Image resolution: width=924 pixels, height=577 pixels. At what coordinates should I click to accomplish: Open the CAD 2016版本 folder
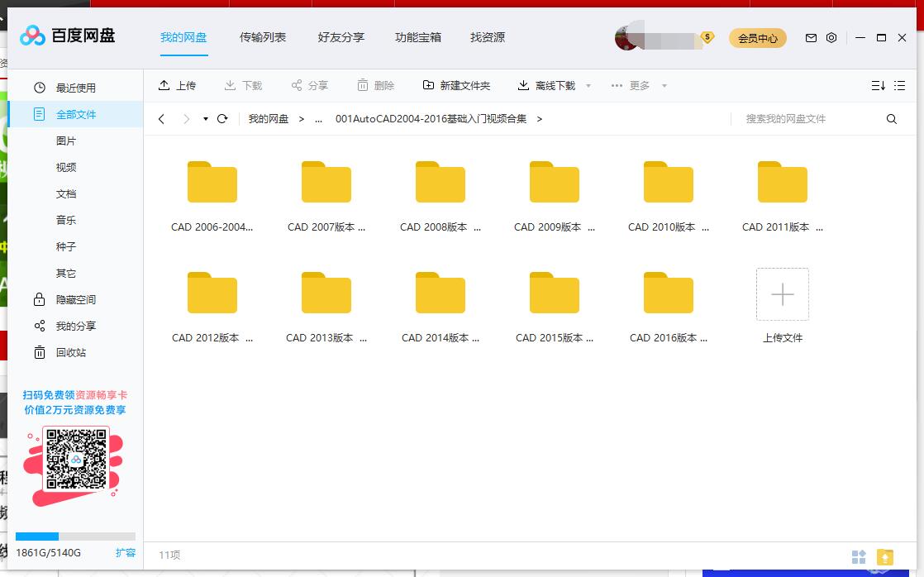[x=669, y=293]
